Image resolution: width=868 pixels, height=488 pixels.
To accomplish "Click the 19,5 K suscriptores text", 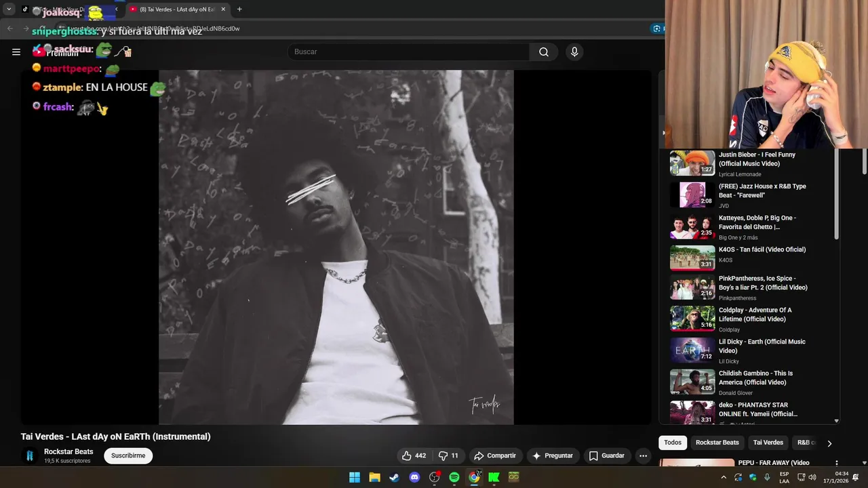I will pos(67,461).
